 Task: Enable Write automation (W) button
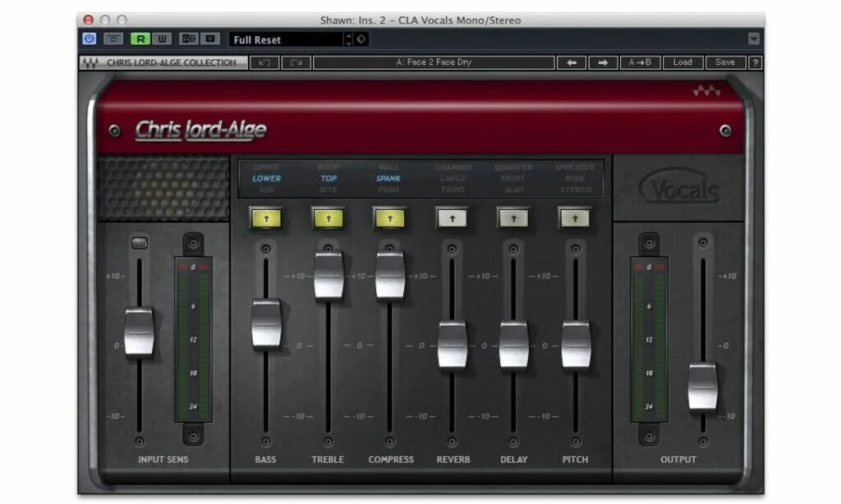click(x=162, y=39)
